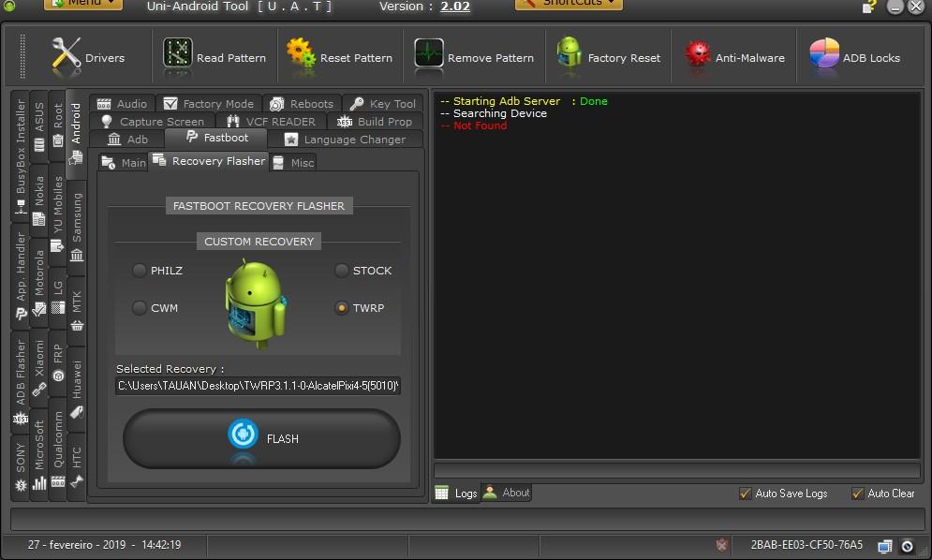Switch to the Key Tool tab
Viewport: 932px width, 560px height.
(383, 103)
